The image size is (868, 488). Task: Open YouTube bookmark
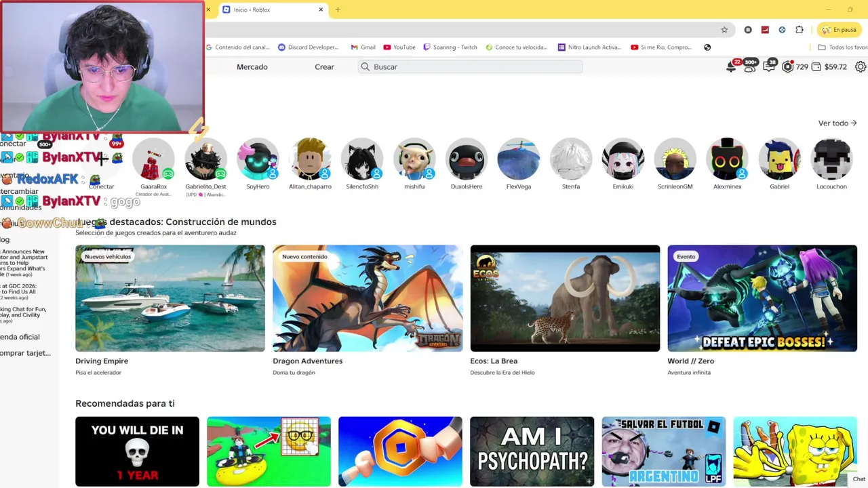[x=399, y=47]
